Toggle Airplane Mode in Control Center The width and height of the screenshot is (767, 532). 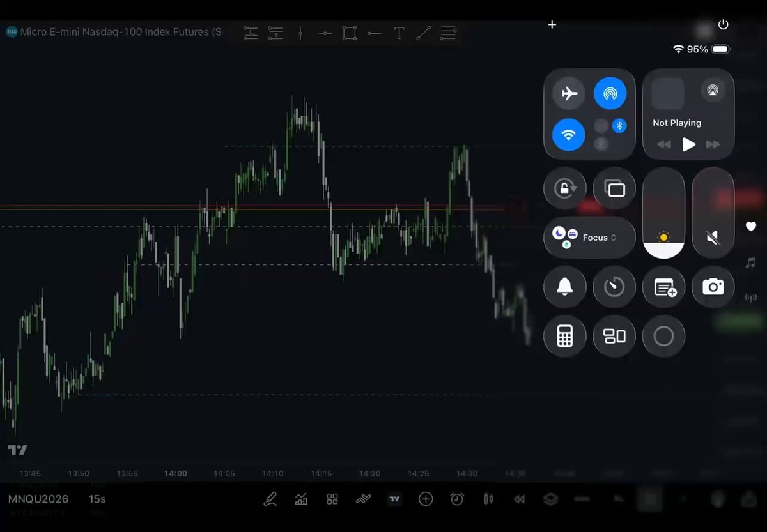tap(568, 93)
